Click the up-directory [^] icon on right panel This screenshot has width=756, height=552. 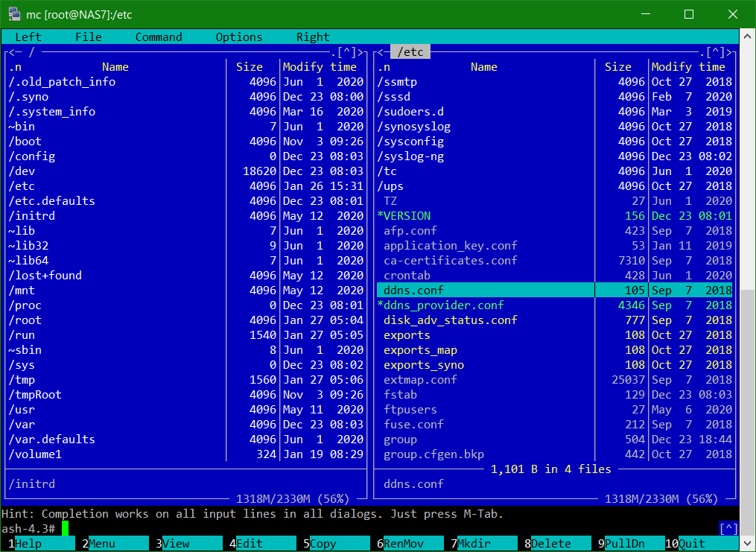click(x=715, y=52)
